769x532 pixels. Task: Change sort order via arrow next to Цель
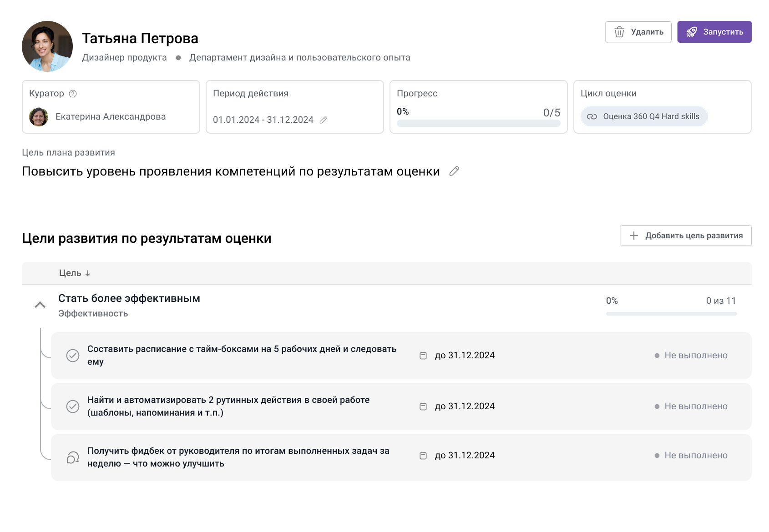pyautogui.click(x=88, y=273)
